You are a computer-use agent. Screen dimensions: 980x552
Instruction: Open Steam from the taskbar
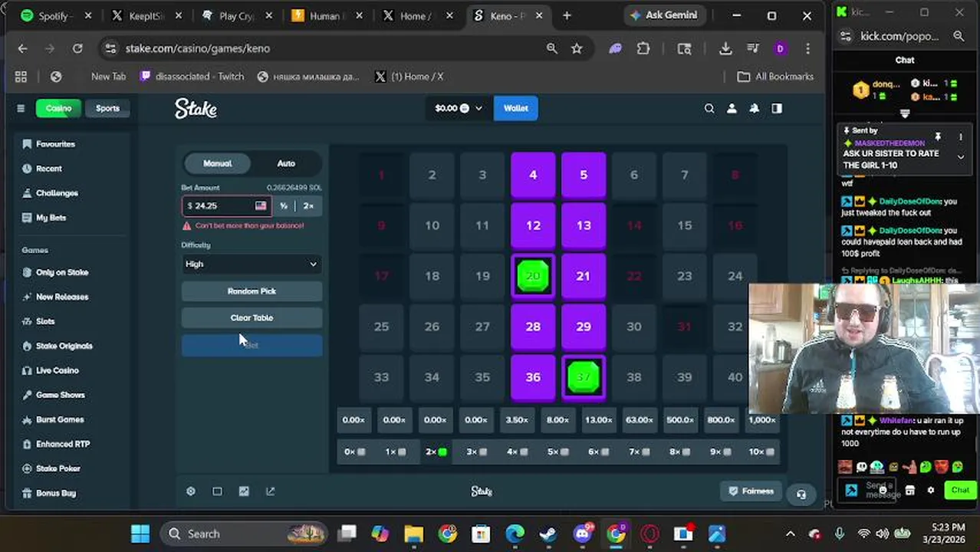548,534
